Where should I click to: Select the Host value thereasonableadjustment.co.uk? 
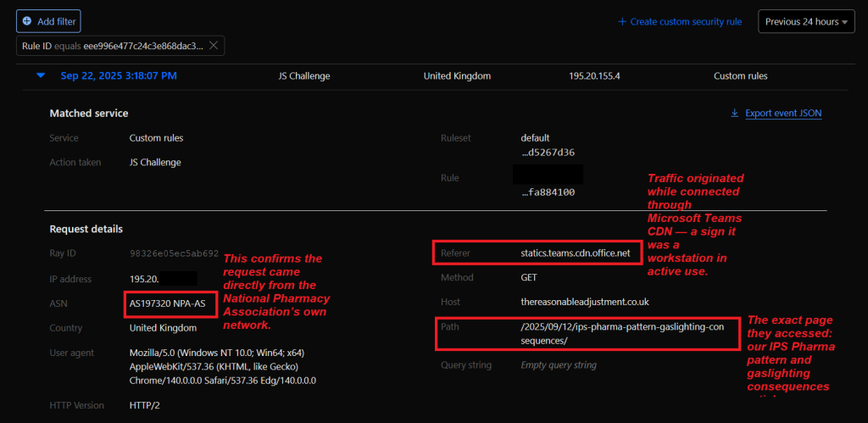(x=585, y=303)
